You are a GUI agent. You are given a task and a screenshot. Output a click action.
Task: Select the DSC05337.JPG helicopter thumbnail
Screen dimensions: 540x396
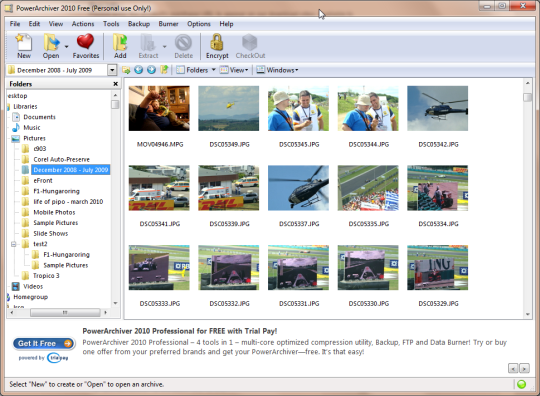click(x=298, y=188)
